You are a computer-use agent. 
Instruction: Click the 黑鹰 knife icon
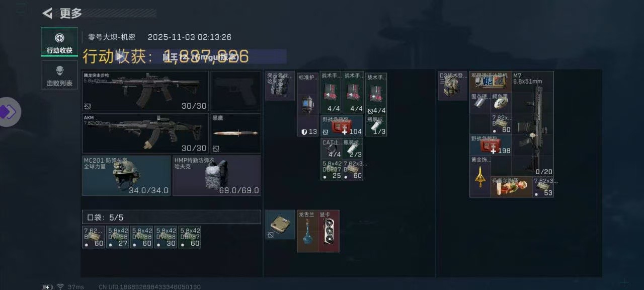pyautogui.click(x=235, y=133)
